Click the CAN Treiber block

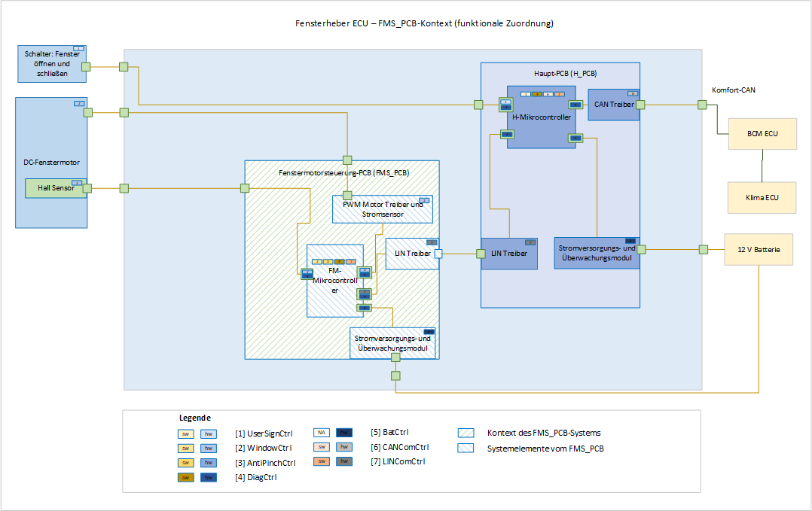pyautogui.click(x=614, y=105)
